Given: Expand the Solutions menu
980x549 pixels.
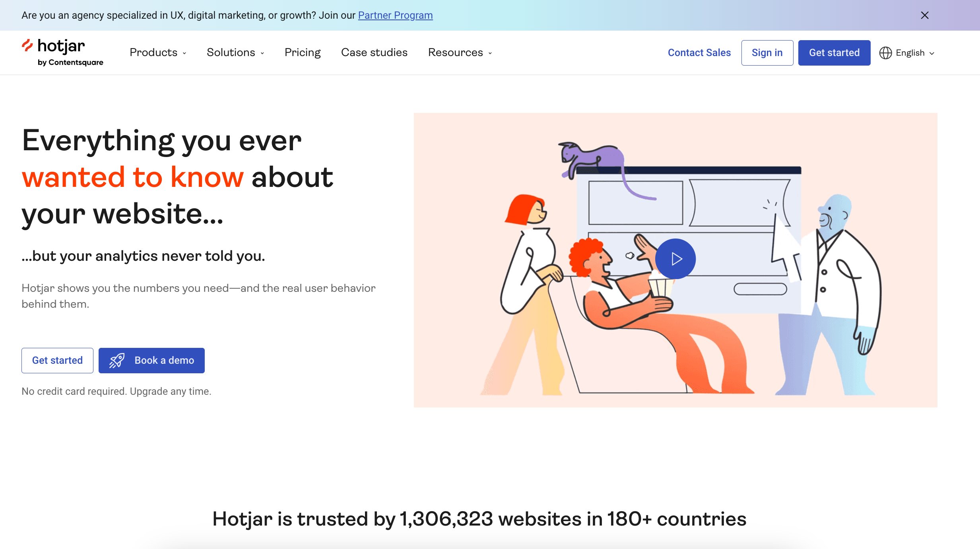Looking at the screenshot, I should [235, 52].
